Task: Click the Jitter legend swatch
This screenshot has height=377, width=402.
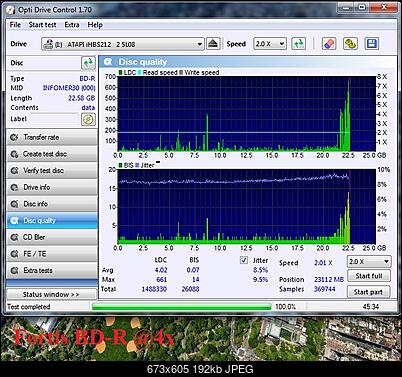Action: [137, 165]
